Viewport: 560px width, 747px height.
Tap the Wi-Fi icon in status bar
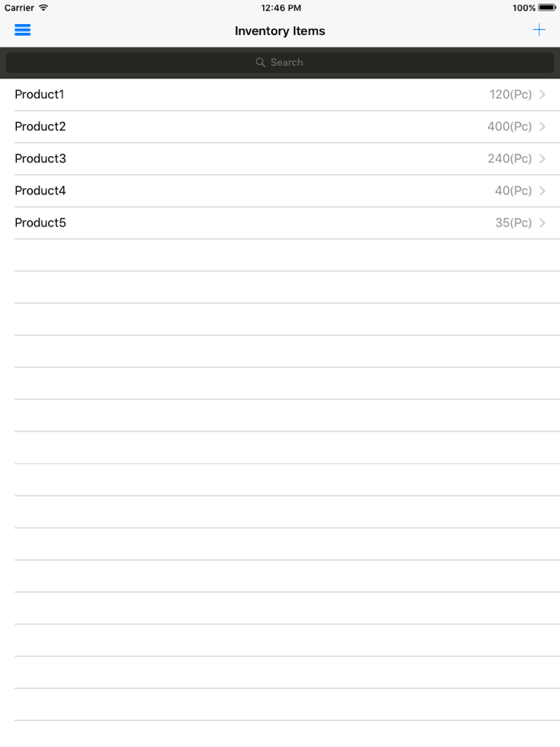tap(43, 8)
